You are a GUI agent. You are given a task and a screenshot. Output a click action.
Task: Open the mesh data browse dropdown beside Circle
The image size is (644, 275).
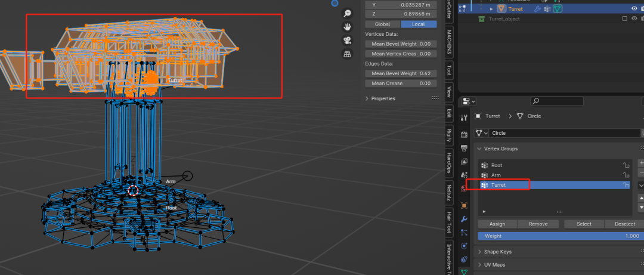point(481,133)
